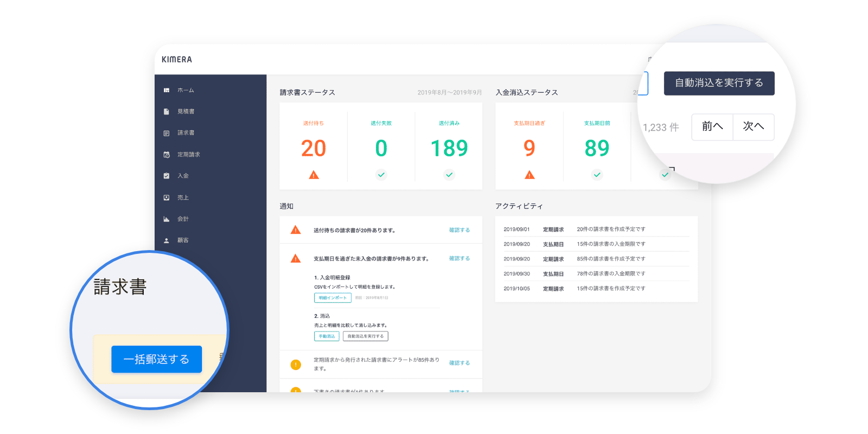Viewport: 868px width, 434px height.
Task: Click the 送付済み count 189
Action: point(449,148)
